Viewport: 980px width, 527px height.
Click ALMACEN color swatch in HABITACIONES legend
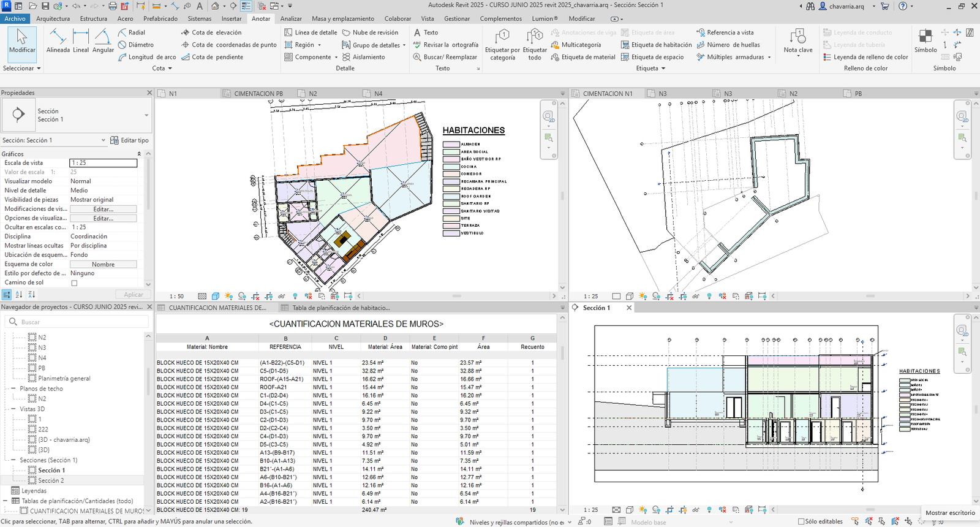(451, 145)
